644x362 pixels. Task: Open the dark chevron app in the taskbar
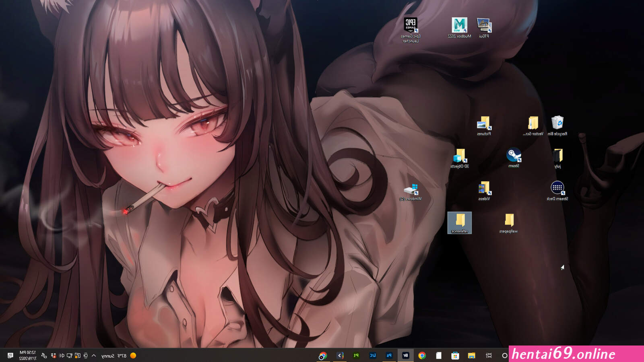pyautogui.click(x=340, y=355)
